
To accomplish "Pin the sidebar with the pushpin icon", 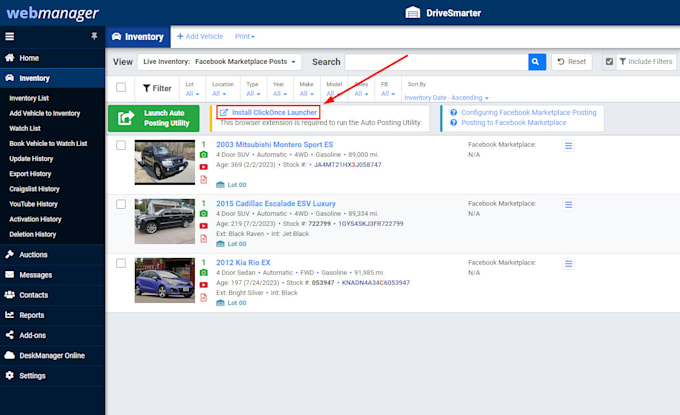I will click(x=94, y=36).
